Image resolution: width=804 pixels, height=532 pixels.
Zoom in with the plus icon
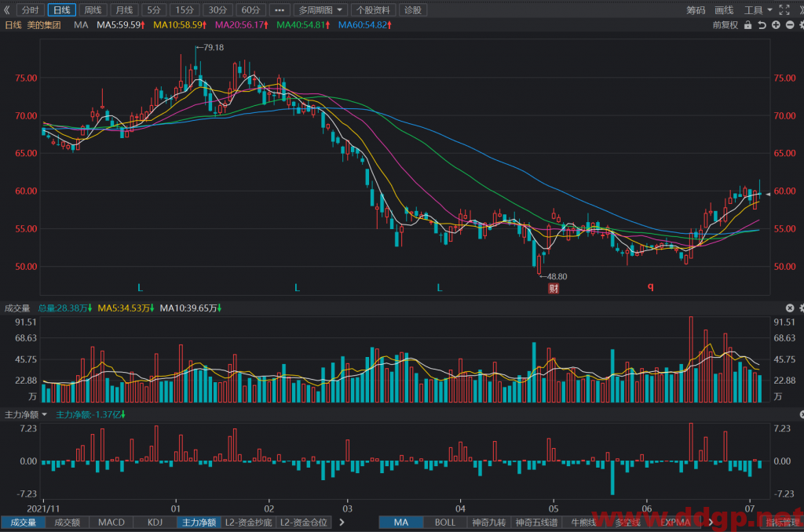[x=777, y=25]
